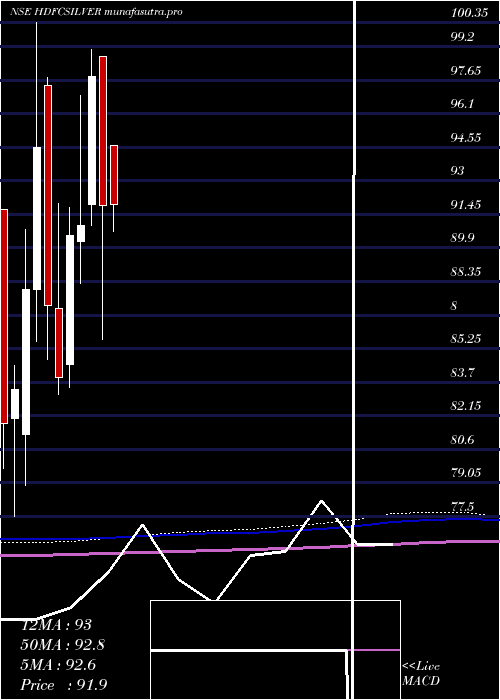Click the 79.05 price axis label

pos(466,473)
